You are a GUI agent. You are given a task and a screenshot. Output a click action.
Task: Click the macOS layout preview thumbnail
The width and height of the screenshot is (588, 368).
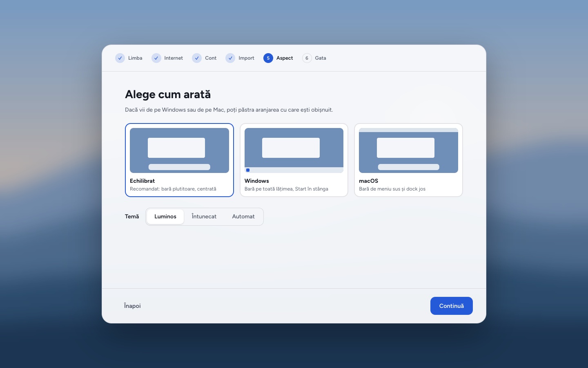pos(408,150)
